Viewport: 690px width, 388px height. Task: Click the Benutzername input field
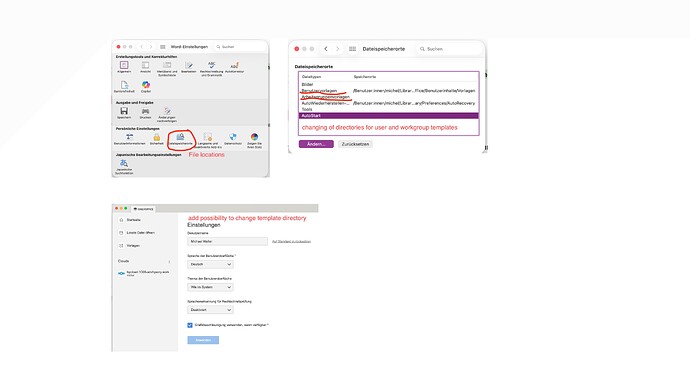(x=227, y=241)
